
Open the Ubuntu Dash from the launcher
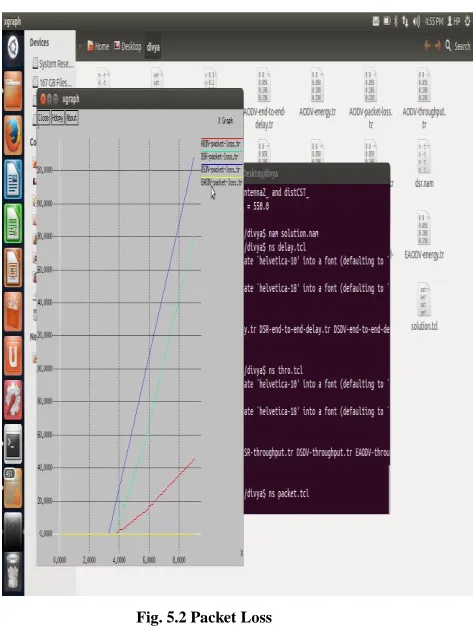[x=12, y=48]
